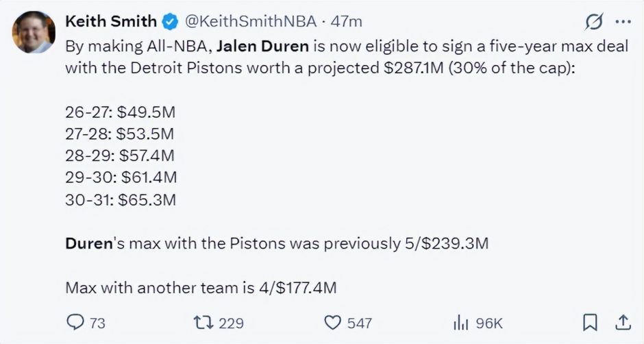Bookmark this post with the bookmark icon
This screenshot has height=344, width=644.
click(x=590, y=323)
